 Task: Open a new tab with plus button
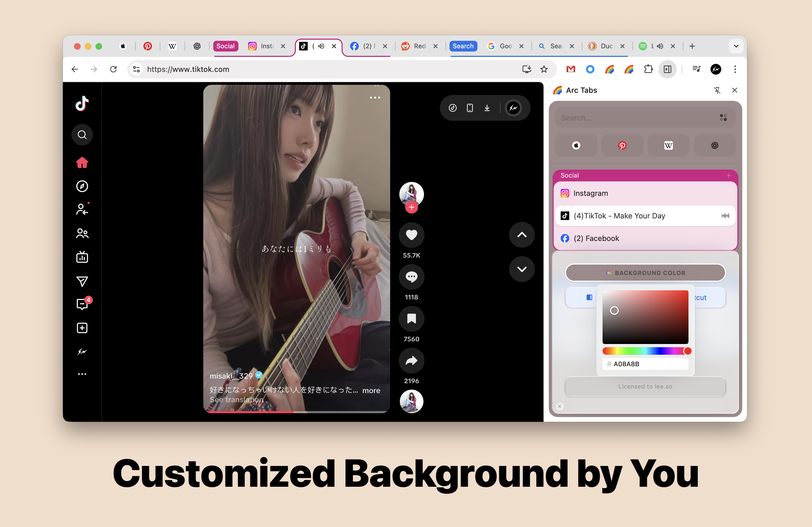coord(692,46)
